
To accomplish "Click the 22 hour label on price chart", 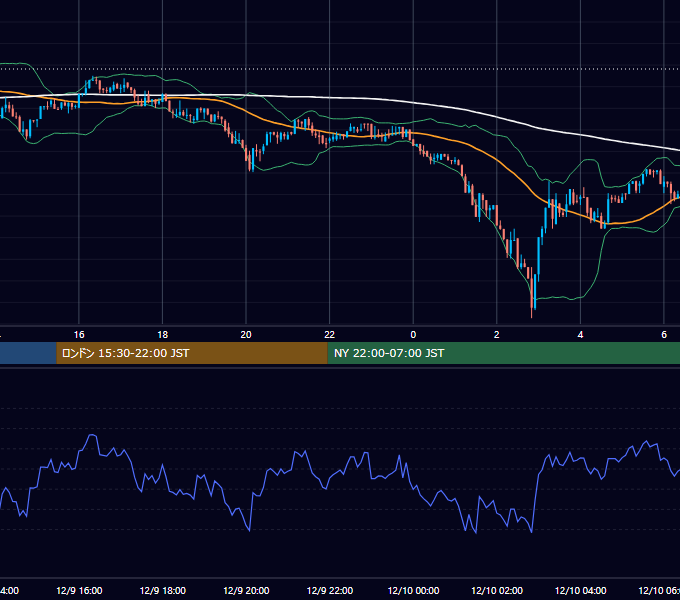I will pyautogui.click(x=330, y=335).
